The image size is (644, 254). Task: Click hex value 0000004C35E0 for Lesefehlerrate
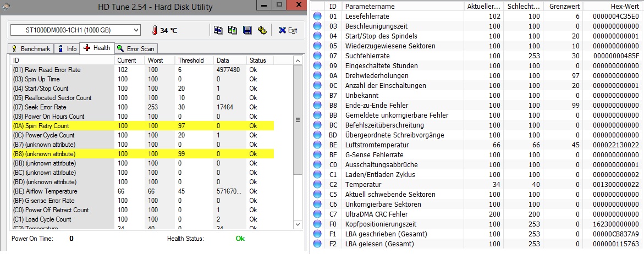[615, 16]
